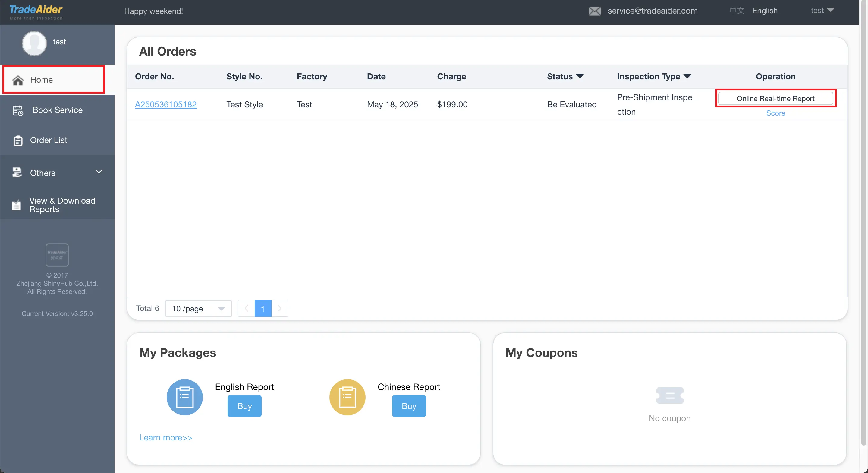868x473 pixels.
Task: Click the TradeAider logo
Action: click(x=36, y=12)
